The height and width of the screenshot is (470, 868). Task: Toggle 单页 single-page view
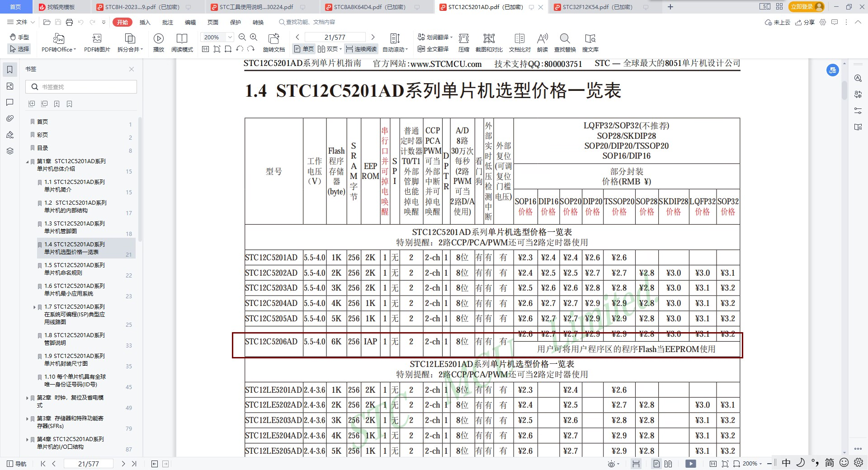(x=304, y=49)
